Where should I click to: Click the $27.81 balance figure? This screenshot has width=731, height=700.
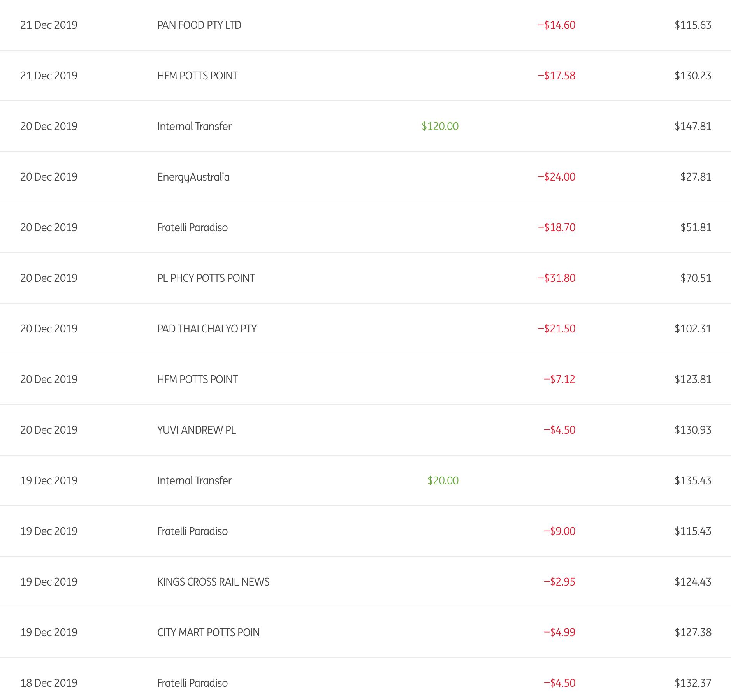pos(696,177)
